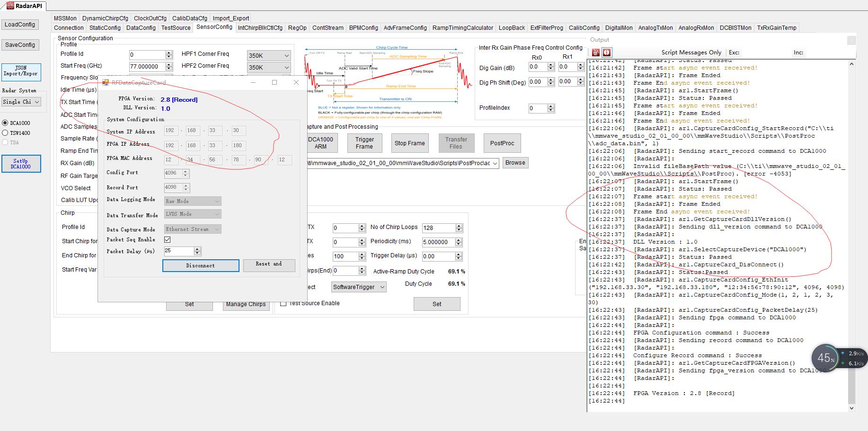Click the Dig Ph Shift Rx1 0.00 field
The image size is (868, 431).
pos(568,82)
